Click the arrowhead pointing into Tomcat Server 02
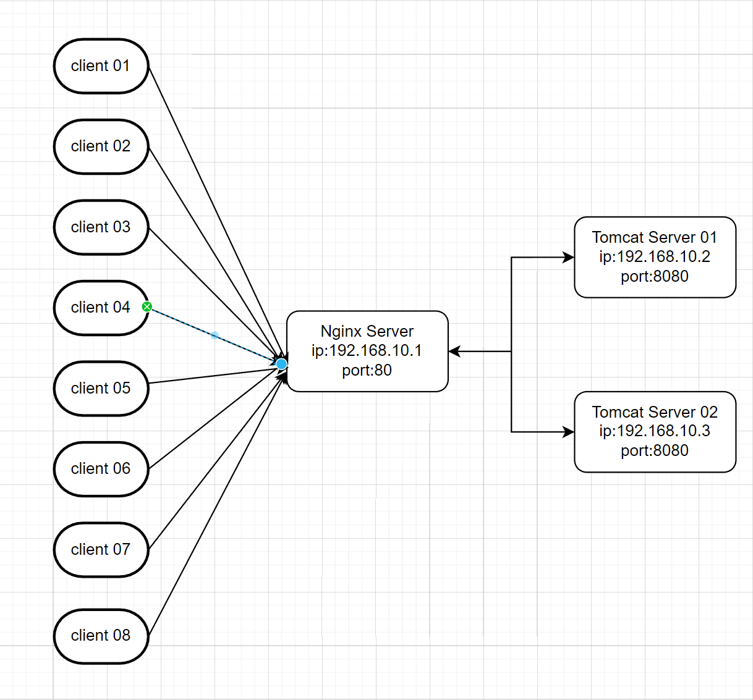 click(x=568, y=432)
